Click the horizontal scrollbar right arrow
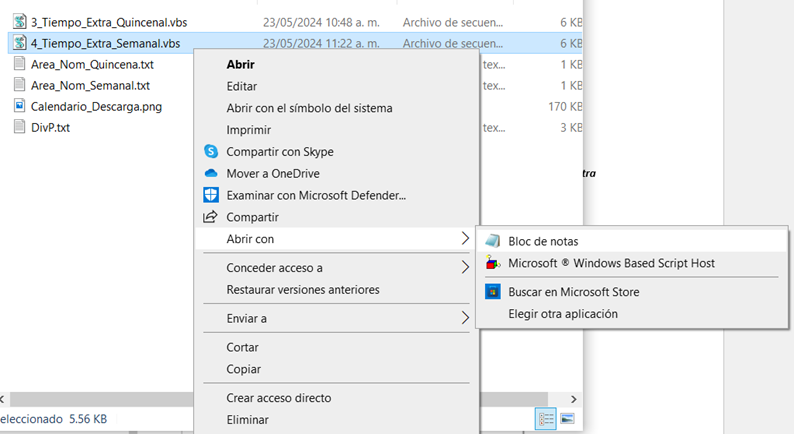794x434 pixels. (x=573, y=398)
